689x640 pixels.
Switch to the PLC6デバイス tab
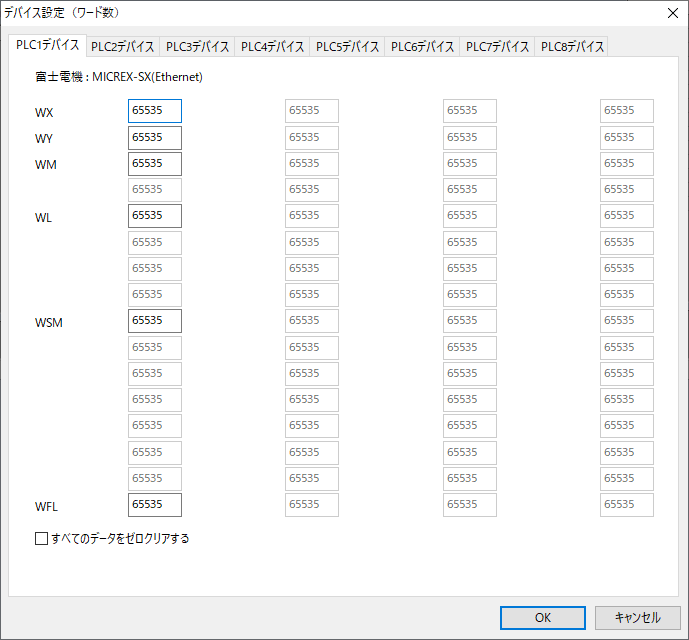422,47
